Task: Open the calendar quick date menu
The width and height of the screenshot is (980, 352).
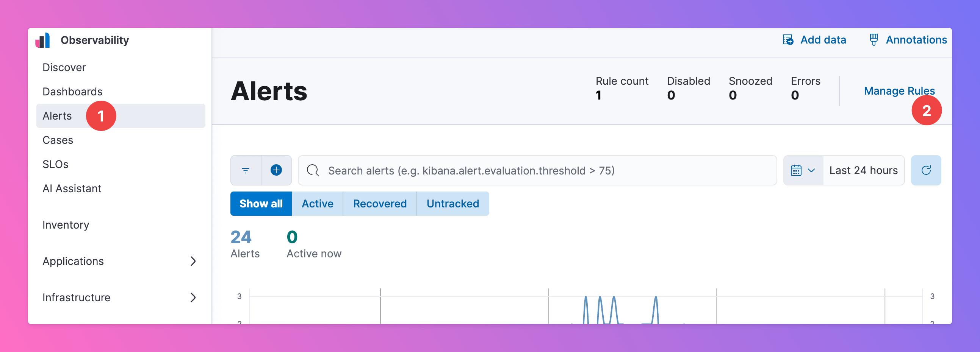Action: (x=803, y=170)
